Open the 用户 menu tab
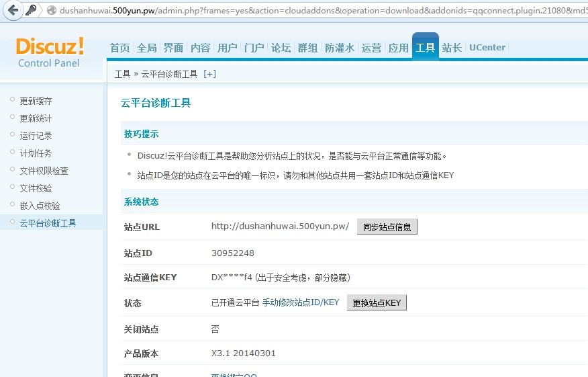The image size is (588, 377). tap(228, 48)
